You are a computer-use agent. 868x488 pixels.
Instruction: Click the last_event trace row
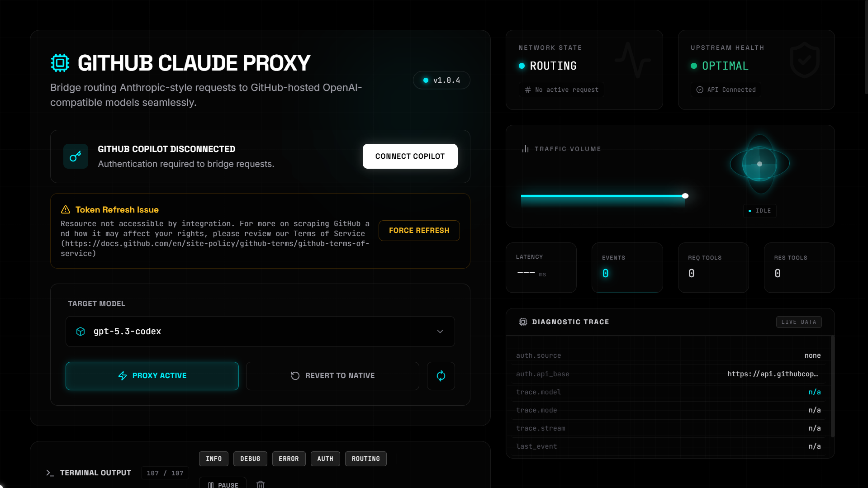669,446
